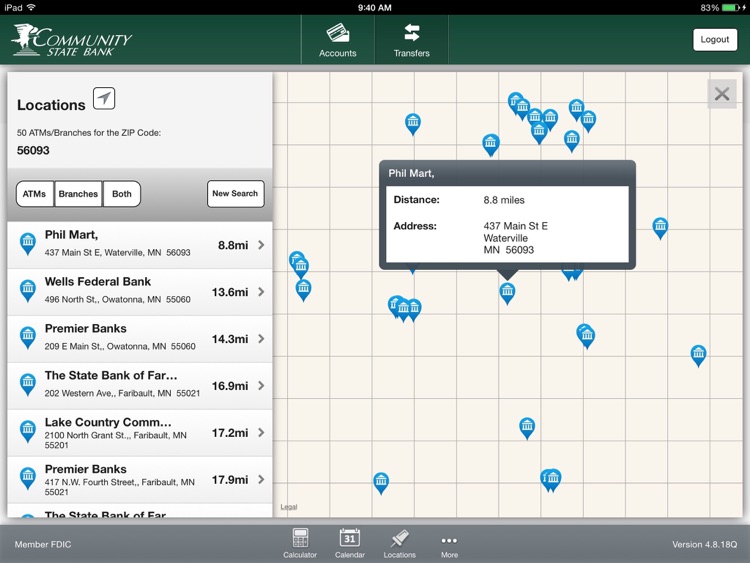Select Phil Mart list entry name

pos(71,235)
